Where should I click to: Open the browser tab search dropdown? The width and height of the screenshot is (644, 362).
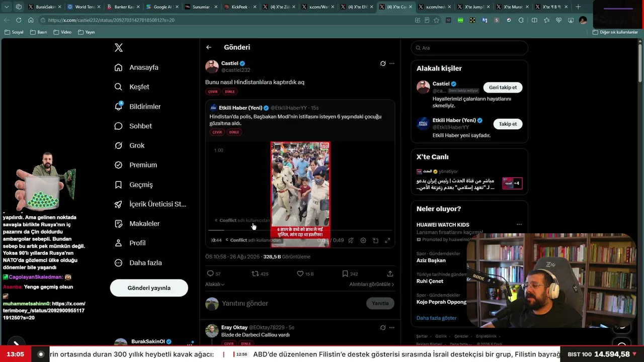tap(7, 7)
